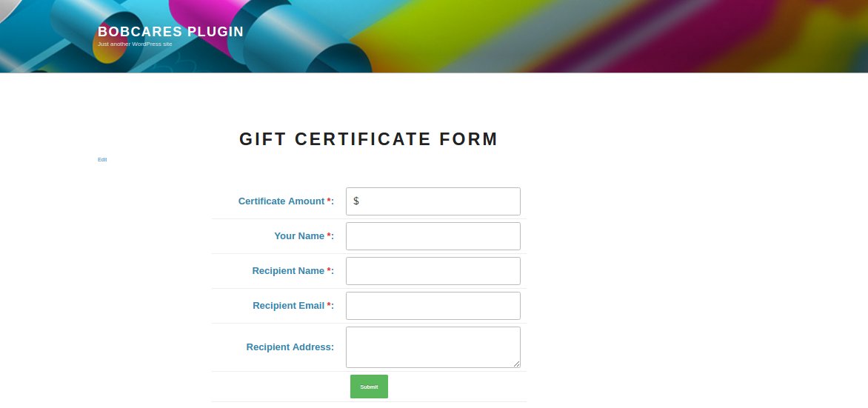Open the Edit link below the heading
The width and height of the screenshot is (868, 408).
(x=102, y=159)
